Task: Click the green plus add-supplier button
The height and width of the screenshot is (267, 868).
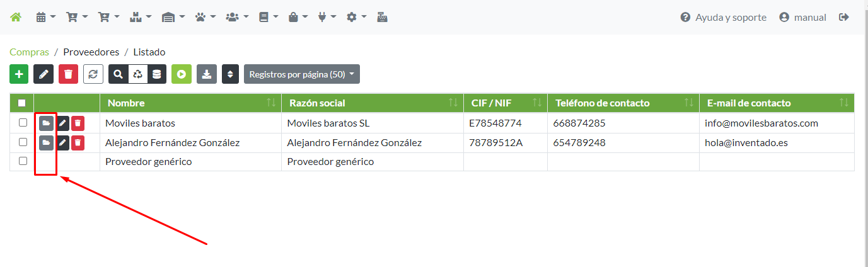Action: click(19, 74)
